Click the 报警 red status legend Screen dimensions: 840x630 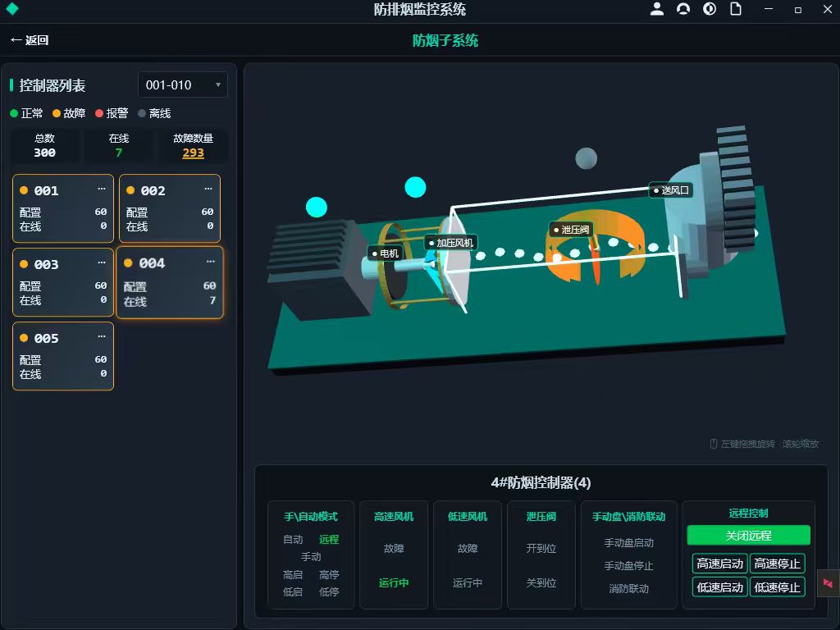112,113
